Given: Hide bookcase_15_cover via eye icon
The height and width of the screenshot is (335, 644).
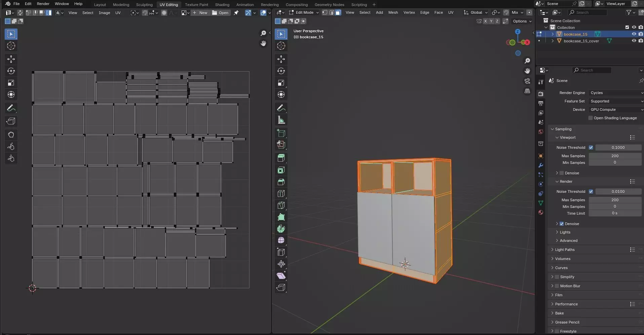Looking at the screenshot, I should 634,41.
